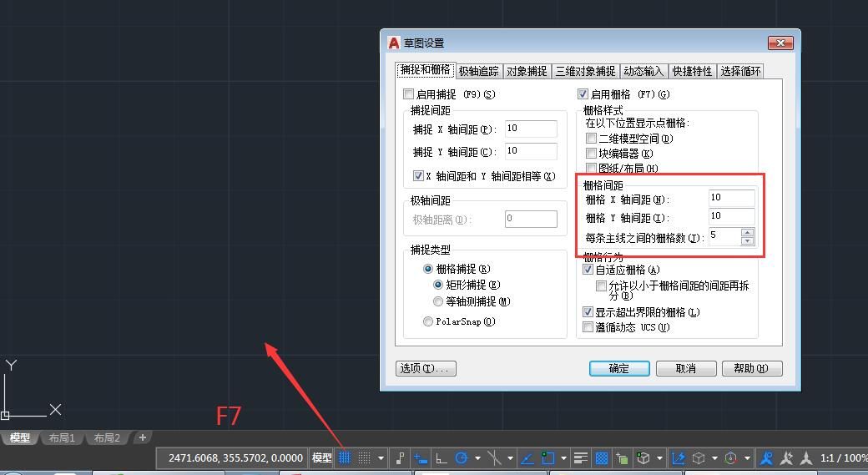Decrease 每条主线之间的栅格数 spinner down
Screen dimensions: 868x475
(747, 240)
